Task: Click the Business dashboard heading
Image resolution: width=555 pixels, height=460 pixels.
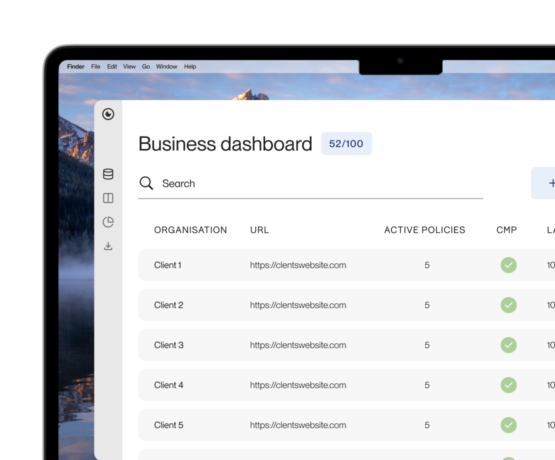Action: 225,144
